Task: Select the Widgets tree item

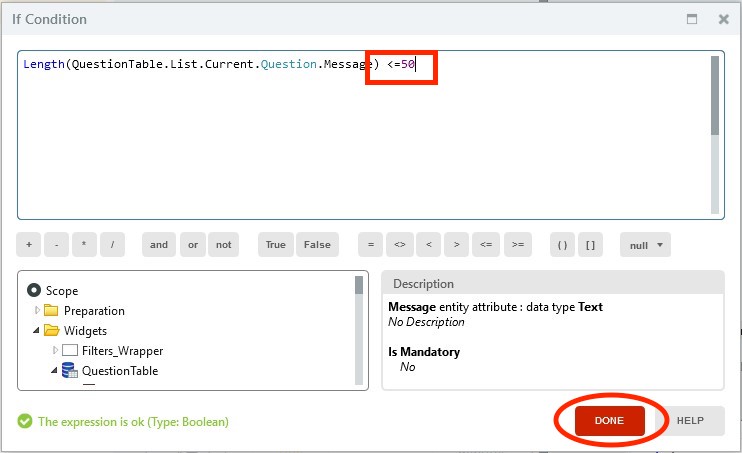Action: pos(85,331)
